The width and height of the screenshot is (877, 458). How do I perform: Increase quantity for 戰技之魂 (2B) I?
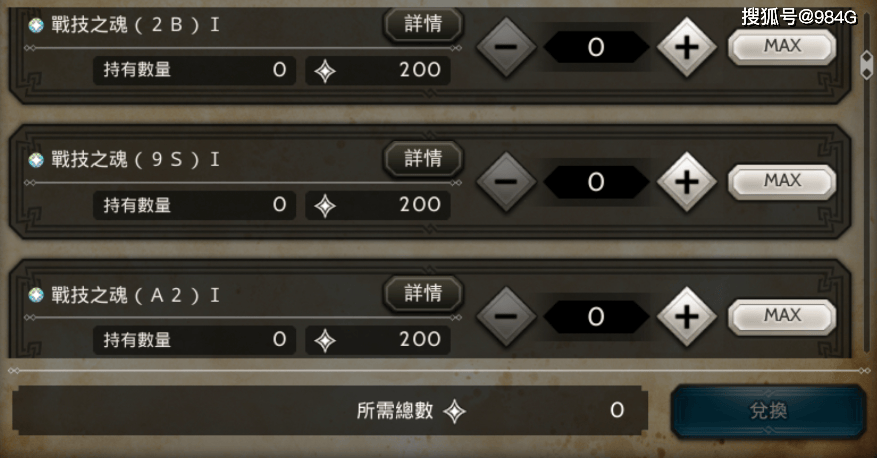click(687, 47)
